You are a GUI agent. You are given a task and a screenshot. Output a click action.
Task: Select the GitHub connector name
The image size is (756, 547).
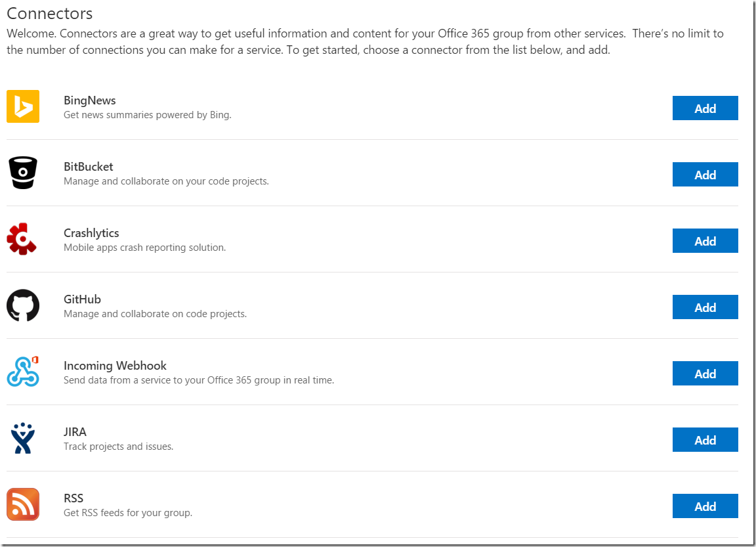pyautogui.click(x=83, y=299)
